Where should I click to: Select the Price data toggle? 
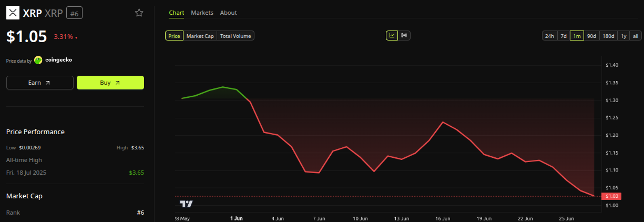point(174,36)
